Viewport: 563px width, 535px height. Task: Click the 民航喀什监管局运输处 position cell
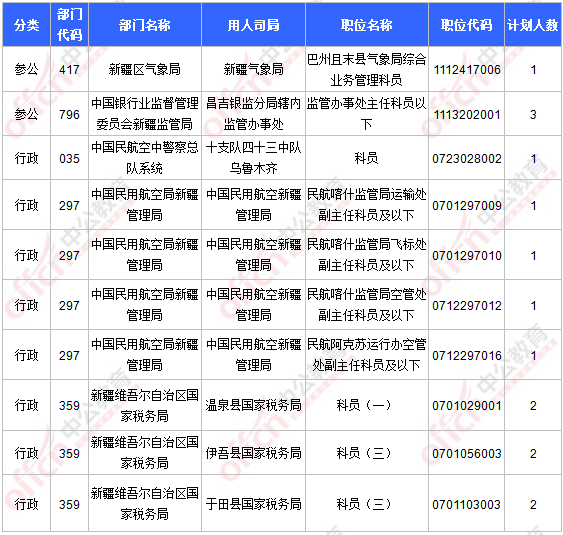(367, 205)
